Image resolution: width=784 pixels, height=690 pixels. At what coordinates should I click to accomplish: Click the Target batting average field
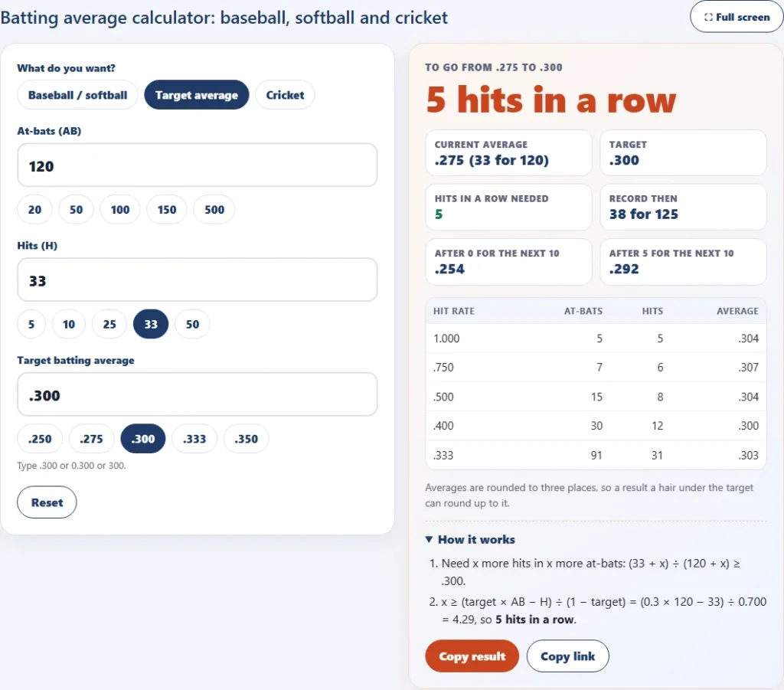(x=197, y=394)
